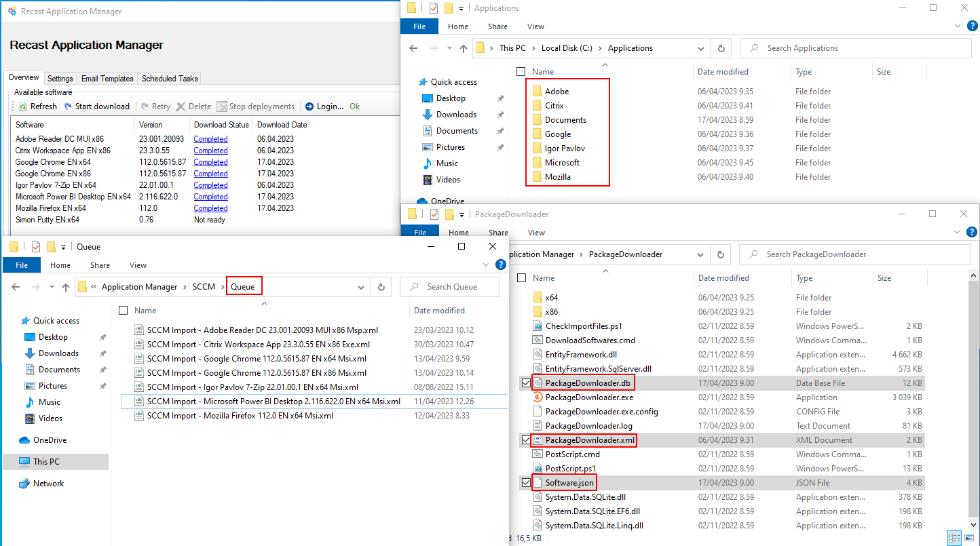Show hidden breadcrumb folders in Queue address bar
Viewport: 980px width, 546px height.
tap(93, 287)
